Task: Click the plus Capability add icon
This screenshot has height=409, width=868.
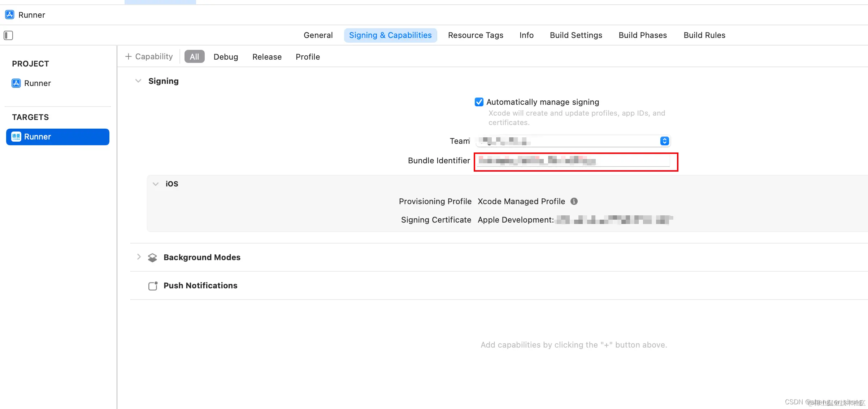Action: (x=128, y=57)
